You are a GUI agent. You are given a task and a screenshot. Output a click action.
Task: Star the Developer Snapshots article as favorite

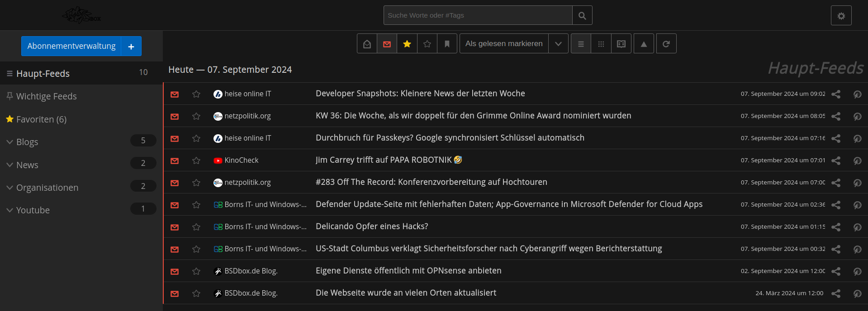[196, 94]
